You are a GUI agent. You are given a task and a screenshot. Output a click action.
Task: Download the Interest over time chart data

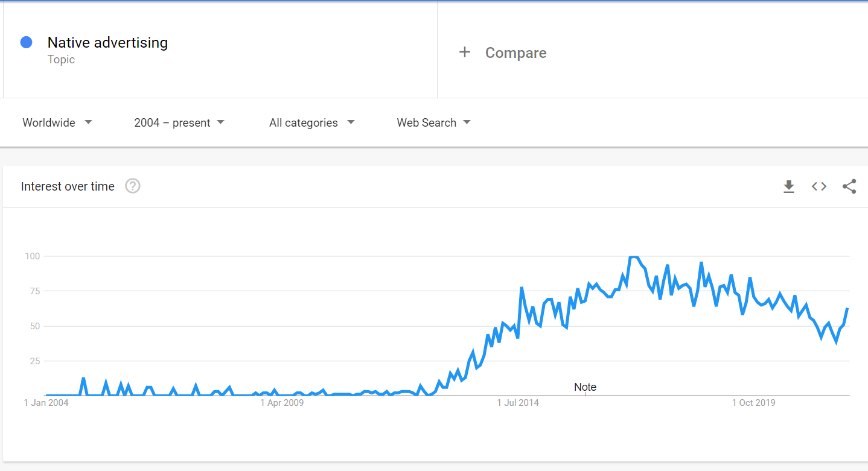[x=789, y=187]
